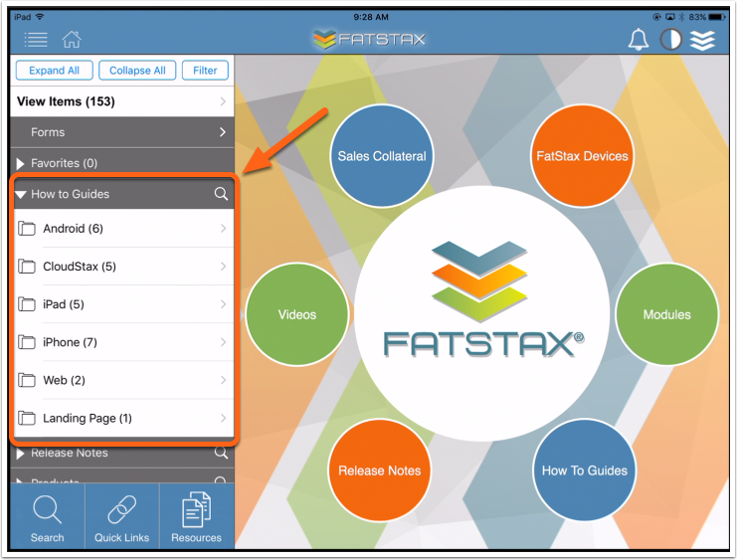The image size is (737, 560).
Task: Open the Resources tab
Action: tap(197, 517)
